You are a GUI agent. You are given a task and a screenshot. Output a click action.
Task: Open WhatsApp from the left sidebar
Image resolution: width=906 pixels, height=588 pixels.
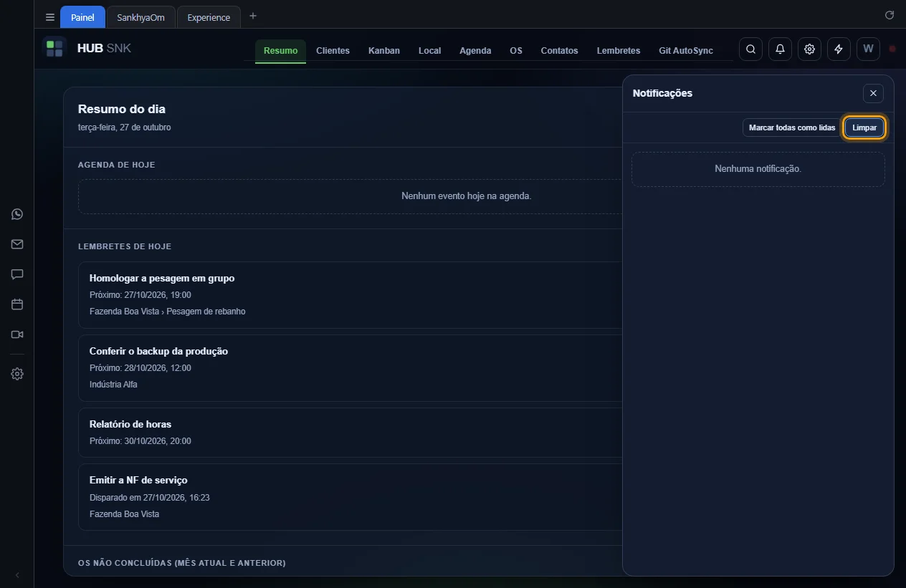[x=17, y=214]
